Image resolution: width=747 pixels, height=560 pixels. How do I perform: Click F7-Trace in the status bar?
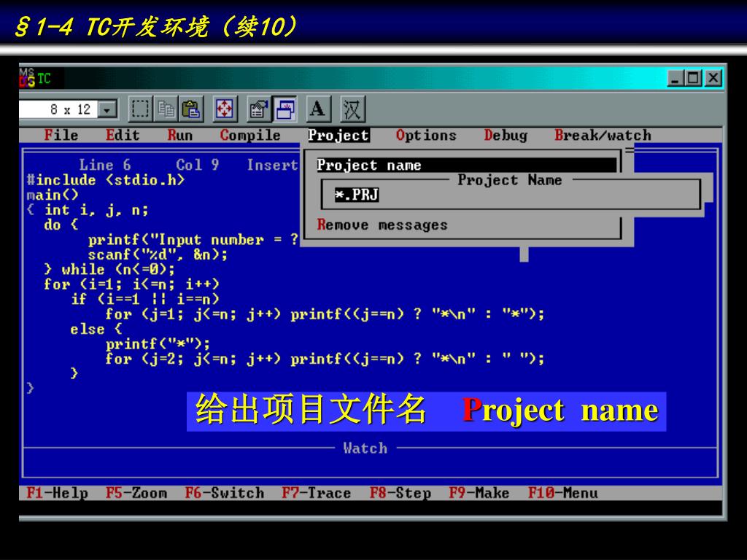point(317,492)
